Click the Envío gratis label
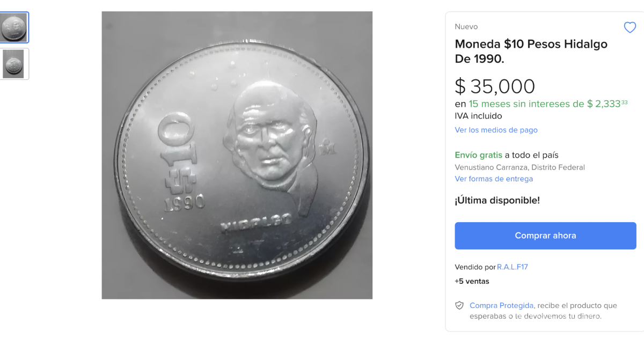This screenshot has width=644, height=338. [478, 155]
